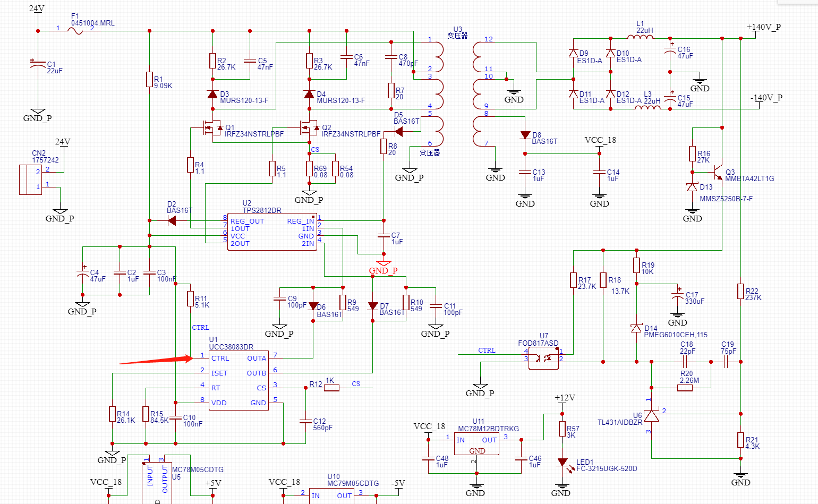Click the R57 resistor symbol
Screen dimensions: 818x504
[x=562, y=429]
